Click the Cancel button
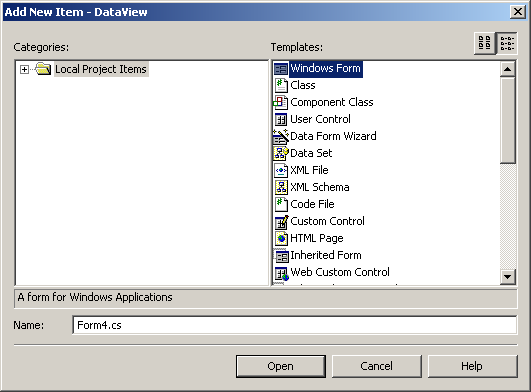This screenshot has height=392, width=531. [377, 366]
